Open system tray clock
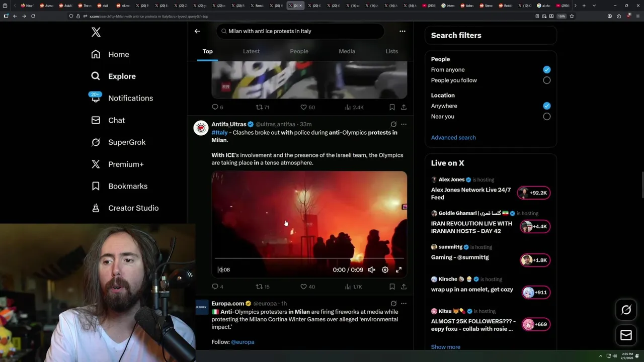Viewport: 644px width, 362px height. 627,356
